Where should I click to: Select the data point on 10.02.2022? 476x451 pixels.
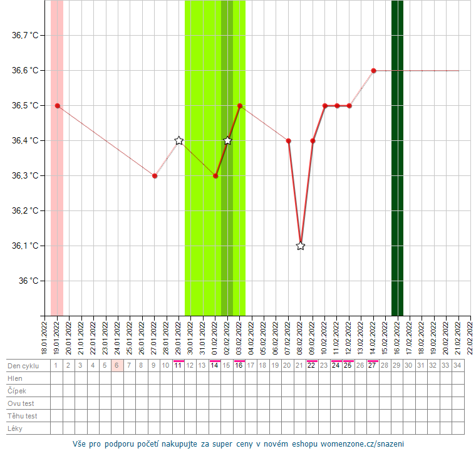[x=325, y=106]
